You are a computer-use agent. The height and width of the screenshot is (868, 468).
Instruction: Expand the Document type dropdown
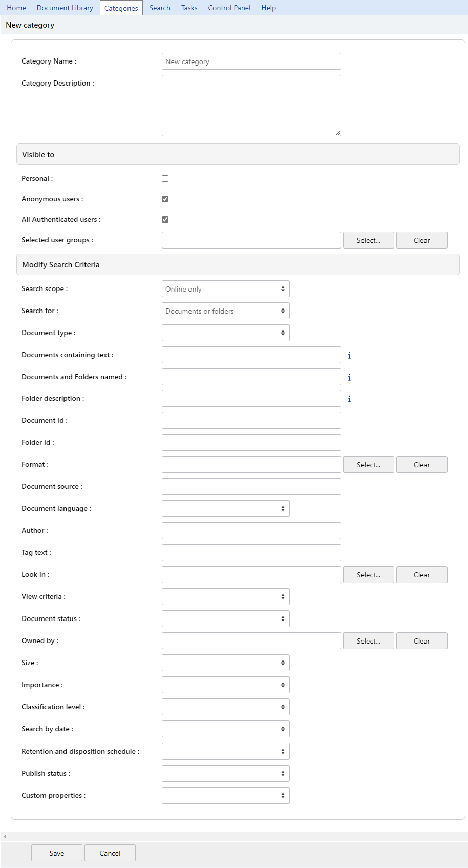(x=226, y=333)
